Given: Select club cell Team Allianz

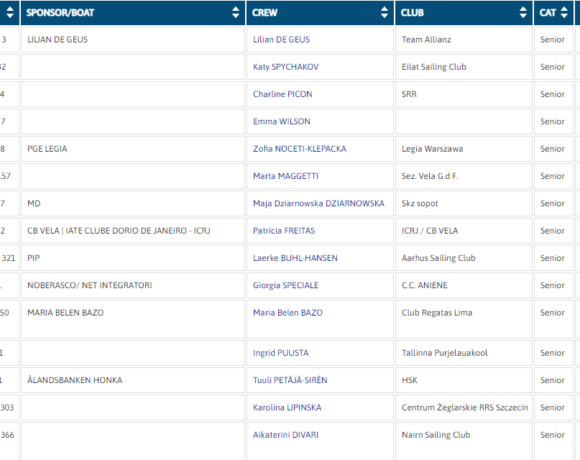Looking at the screenshot, I should click(464, 40).
